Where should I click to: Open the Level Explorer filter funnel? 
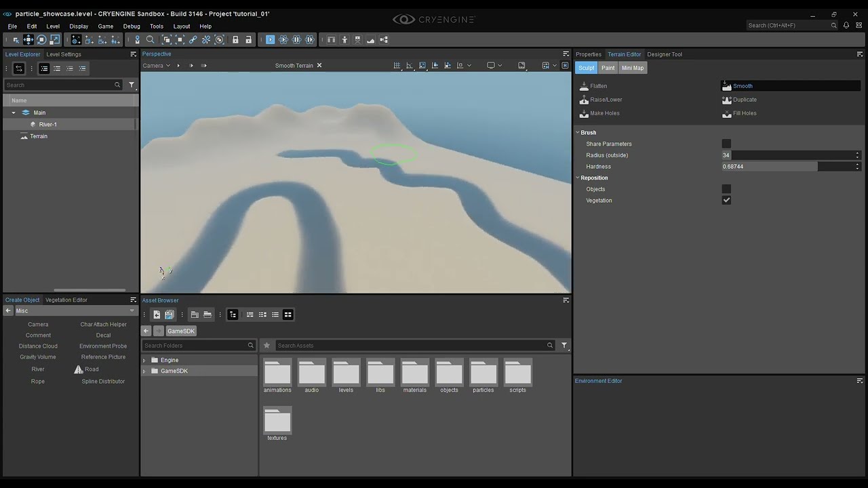132,85
